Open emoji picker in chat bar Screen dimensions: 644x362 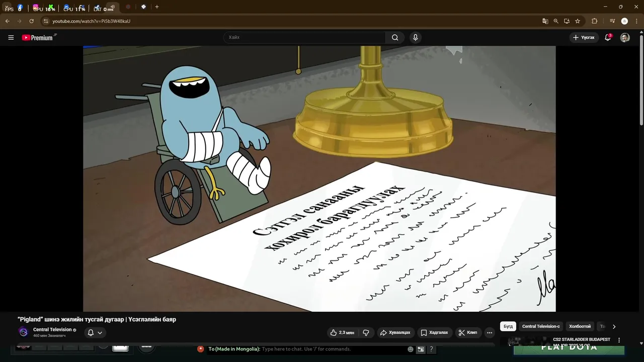pyautogui.click(x=411, y=349)
